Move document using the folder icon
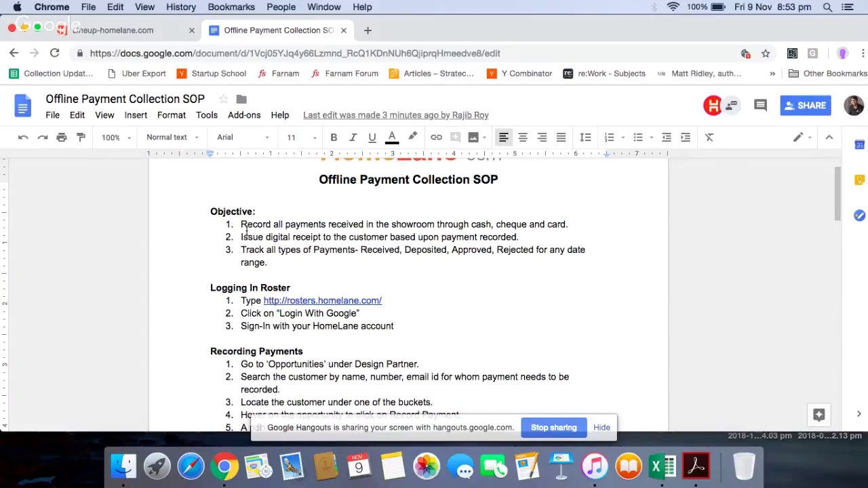The height and width of the screenshot is (488, 868). click(x=241, y=99)
